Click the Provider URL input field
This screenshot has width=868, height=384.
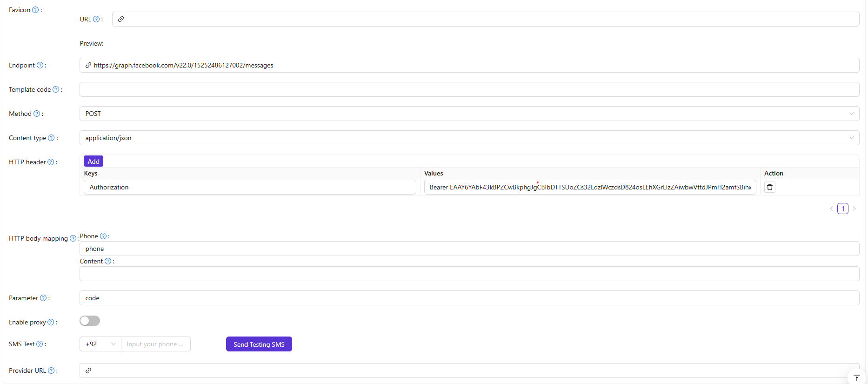click(469, 371)
